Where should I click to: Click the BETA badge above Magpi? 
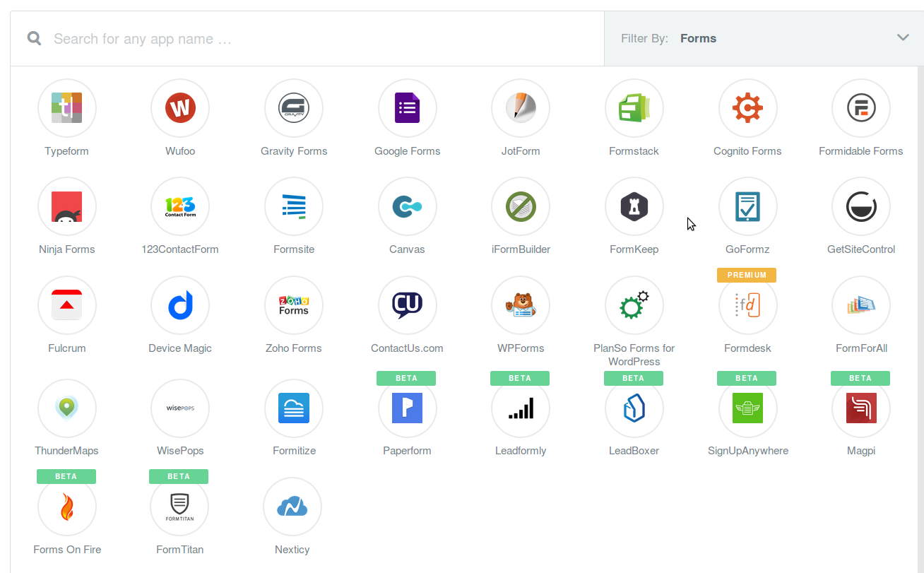[860, 378]
